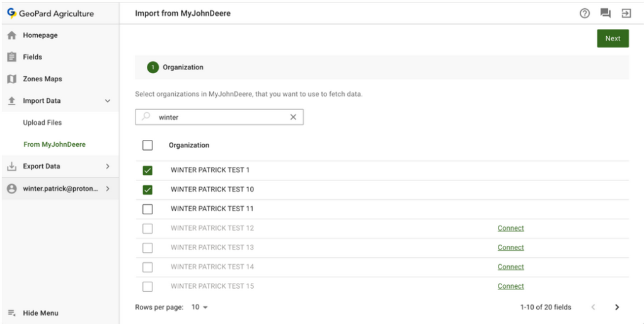Clear the search field with X icon

(x=293, y=117)
